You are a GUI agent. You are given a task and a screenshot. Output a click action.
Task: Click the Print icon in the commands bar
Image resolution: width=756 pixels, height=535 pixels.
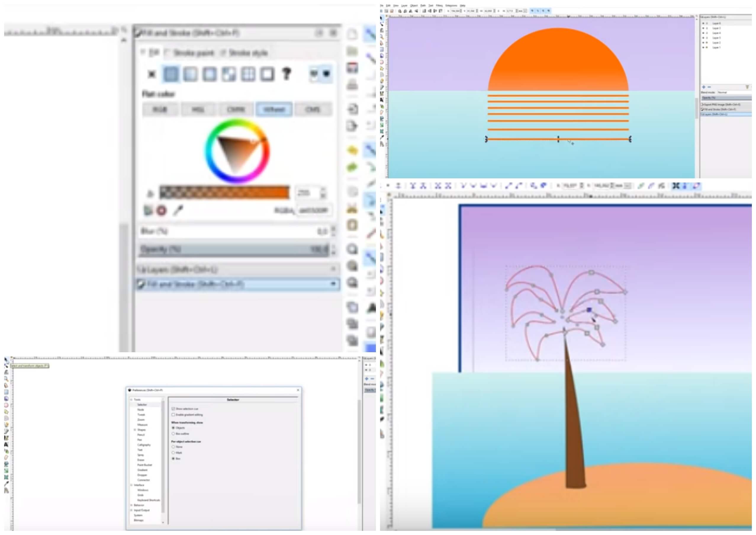[352, 85]
